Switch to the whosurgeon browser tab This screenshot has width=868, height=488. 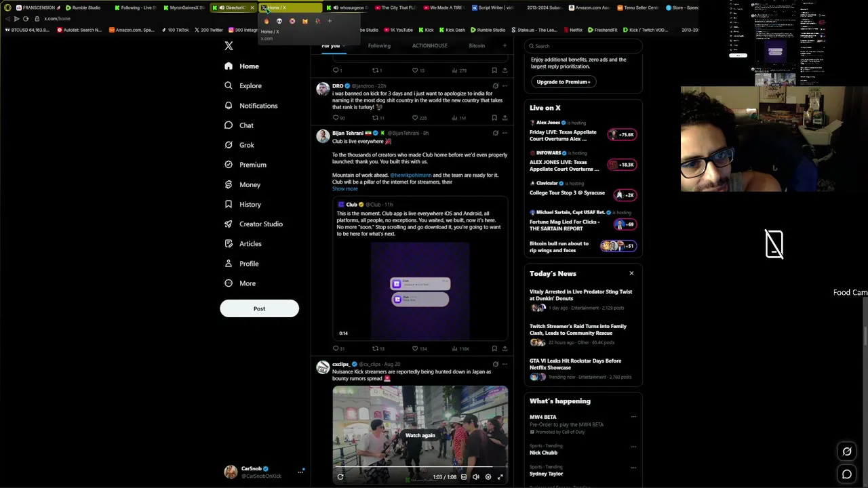point(348,7)
